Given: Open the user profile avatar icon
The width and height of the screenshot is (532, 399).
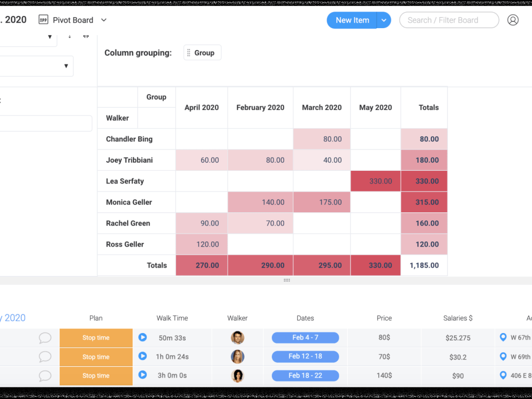Looking at the screenshot, I should [513, 20].
